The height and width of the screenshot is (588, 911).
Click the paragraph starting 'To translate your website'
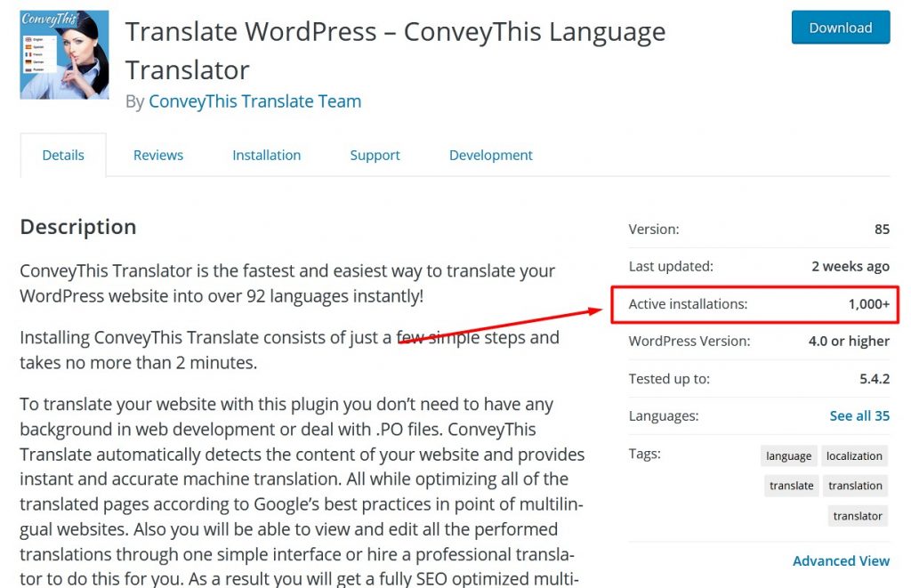pos(302,492)
